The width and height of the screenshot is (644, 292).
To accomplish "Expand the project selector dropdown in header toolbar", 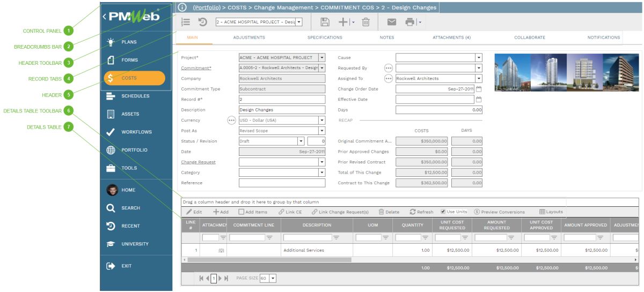I will 299,22.
